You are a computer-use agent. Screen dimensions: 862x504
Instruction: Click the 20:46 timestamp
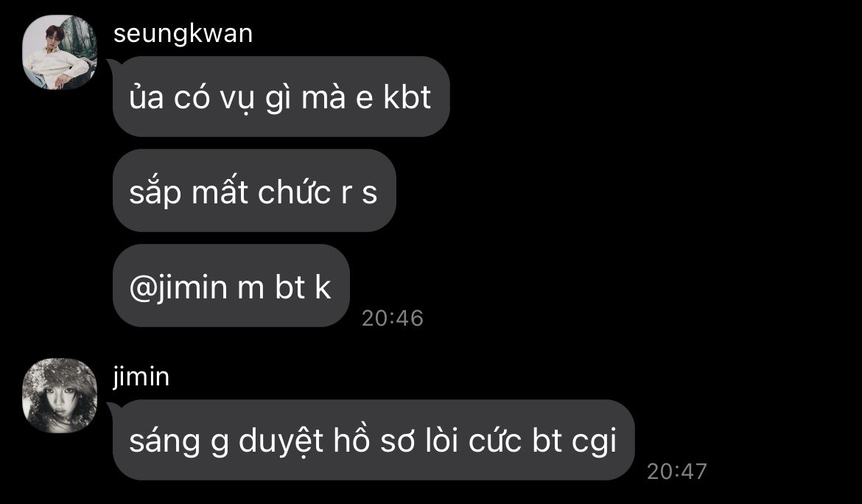coord(393,318)
